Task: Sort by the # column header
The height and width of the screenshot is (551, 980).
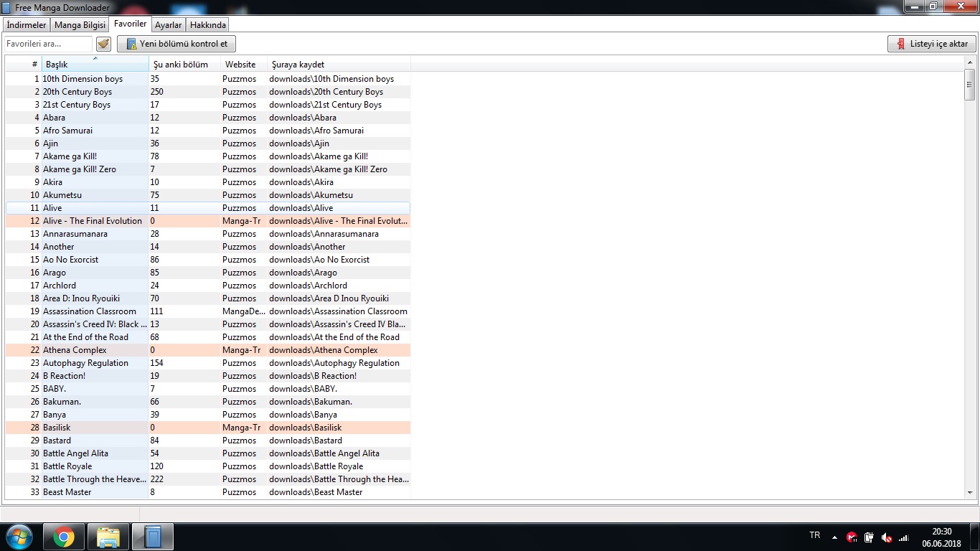Action: click(x=24, y=65)
